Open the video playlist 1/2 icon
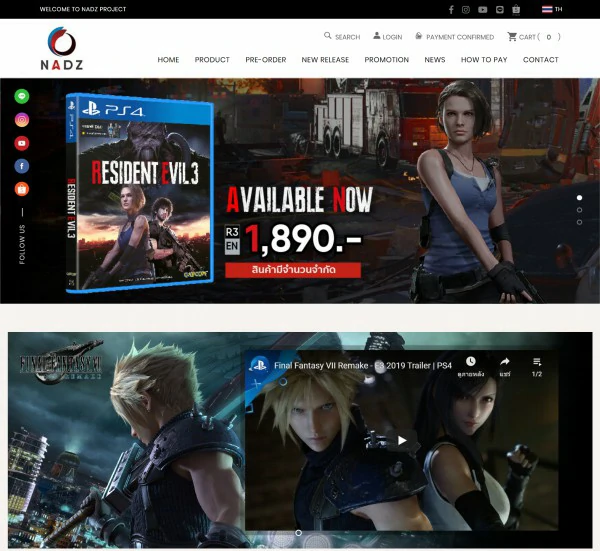The image size is (600, 551). pyautogui.click(x=537, y=361)
